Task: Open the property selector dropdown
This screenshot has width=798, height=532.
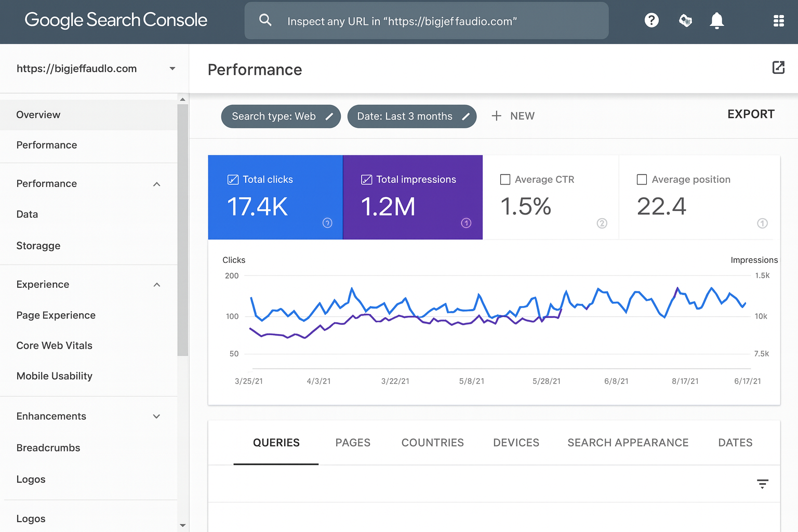Action: [x=172, y=69]
